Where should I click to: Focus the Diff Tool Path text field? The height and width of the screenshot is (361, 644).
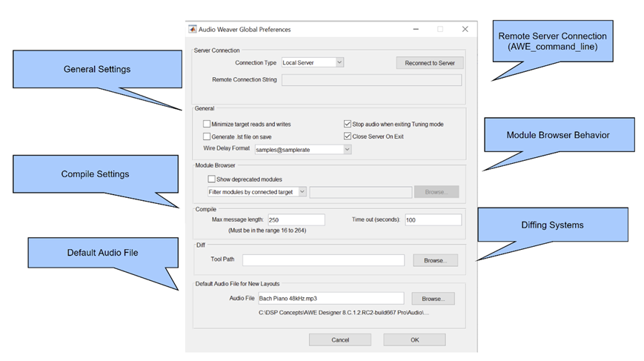(x=323, y=260)
